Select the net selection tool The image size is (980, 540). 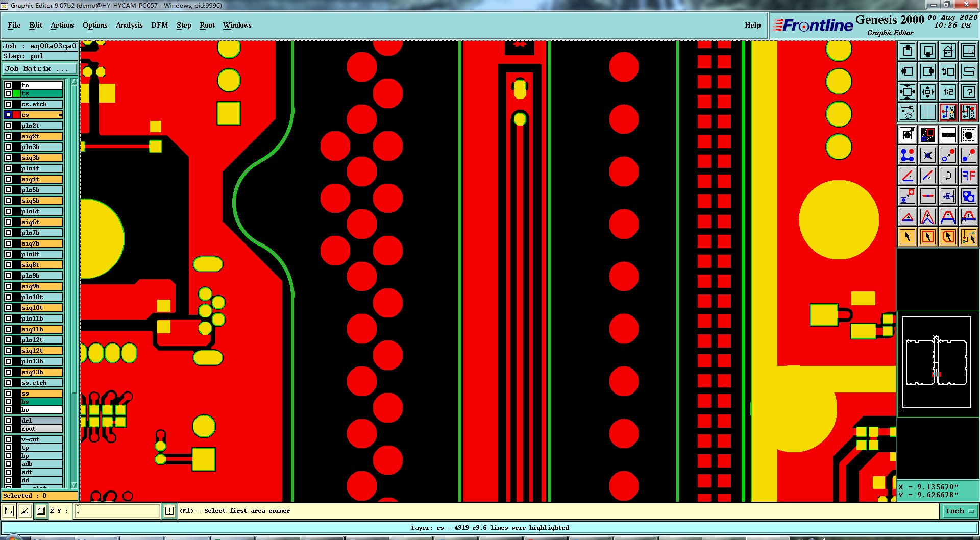point(969,237)
